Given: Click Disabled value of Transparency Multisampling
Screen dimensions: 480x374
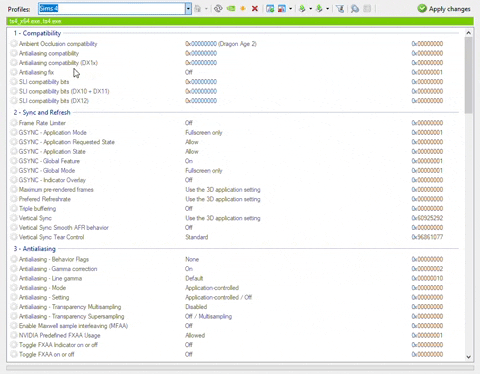Looking at the screenshot, I should coord(196,307).
